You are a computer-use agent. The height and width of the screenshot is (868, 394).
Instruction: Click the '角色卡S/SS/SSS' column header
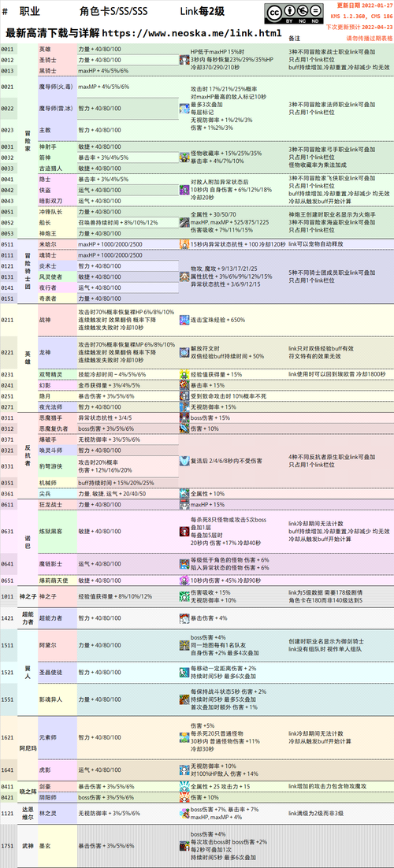coord(113,11)
